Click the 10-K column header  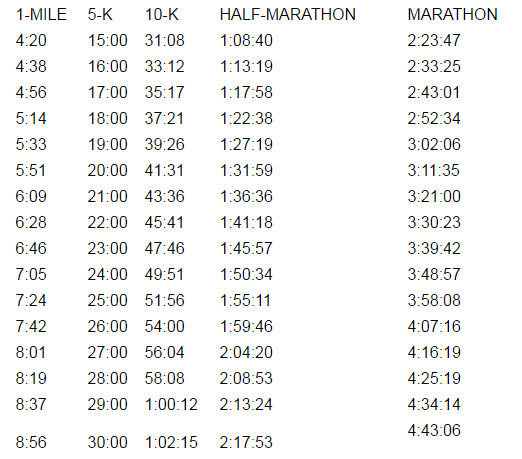click(x=162, y=15)
